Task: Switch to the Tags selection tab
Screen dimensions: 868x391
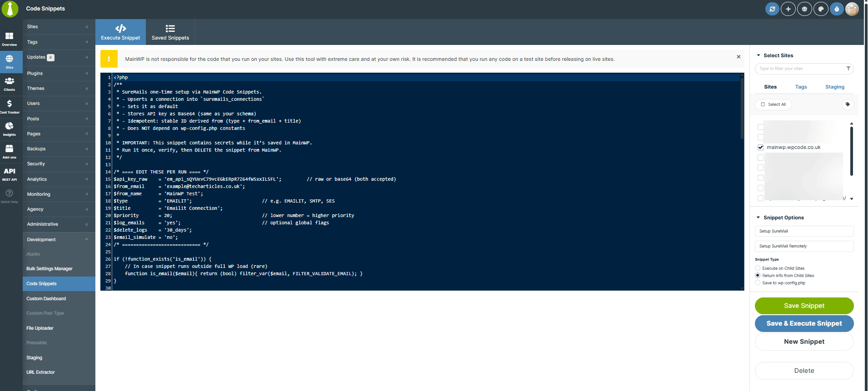Action: (x=801, y=87)
